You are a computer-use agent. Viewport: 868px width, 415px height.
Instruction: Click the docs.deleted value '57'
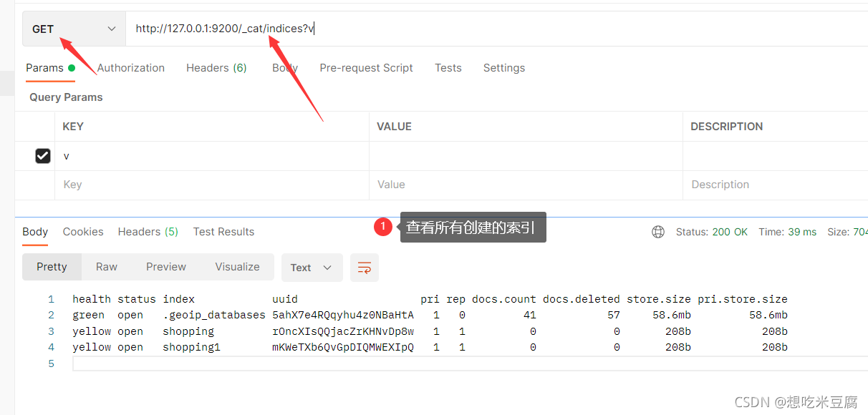[614, 315]
